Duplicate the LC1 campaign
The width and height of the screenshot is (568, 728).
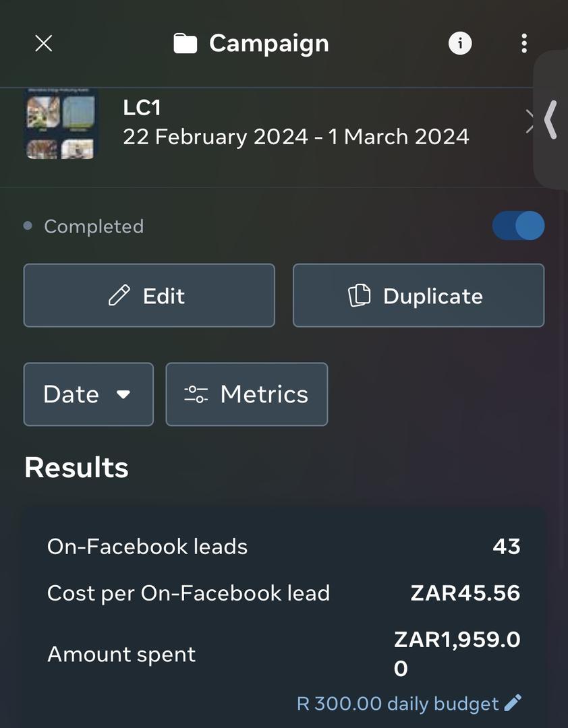point(418,295)
